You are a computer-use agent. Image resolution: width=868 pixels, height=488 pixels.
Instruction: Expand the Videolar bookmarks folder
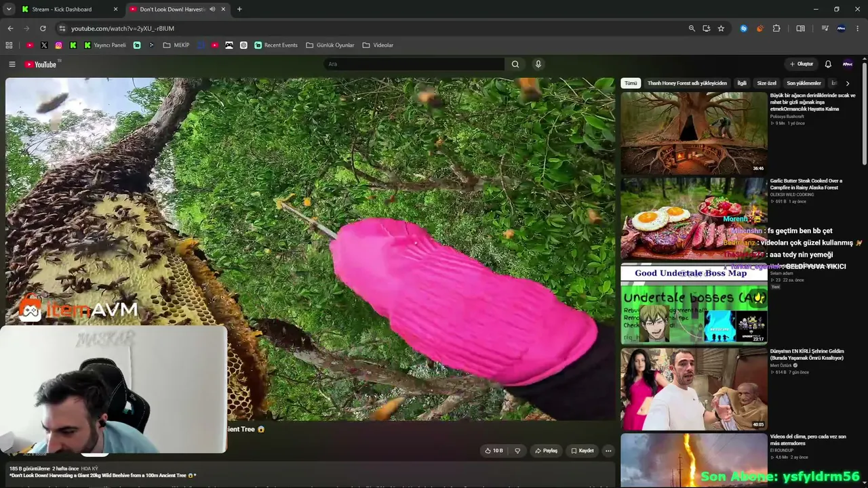click(x=378, y=45)
